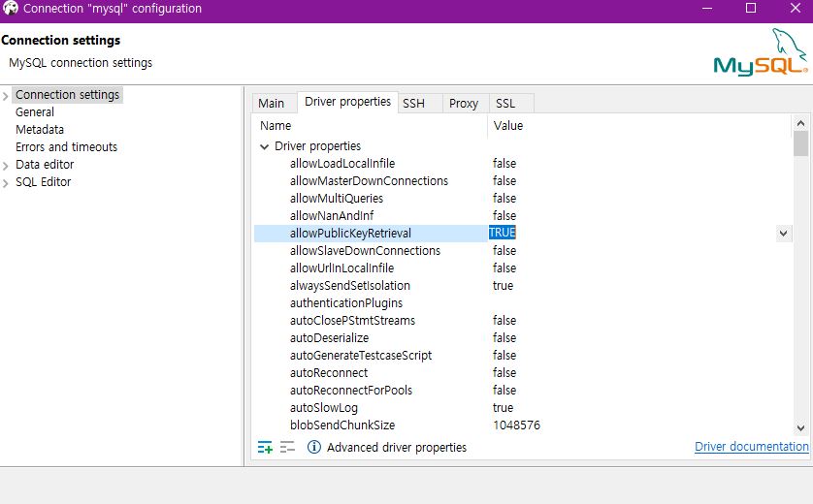Expand the Data editor tree node
Image resolution: width=813 pixels, height=504 pixels.
(6, 166)
